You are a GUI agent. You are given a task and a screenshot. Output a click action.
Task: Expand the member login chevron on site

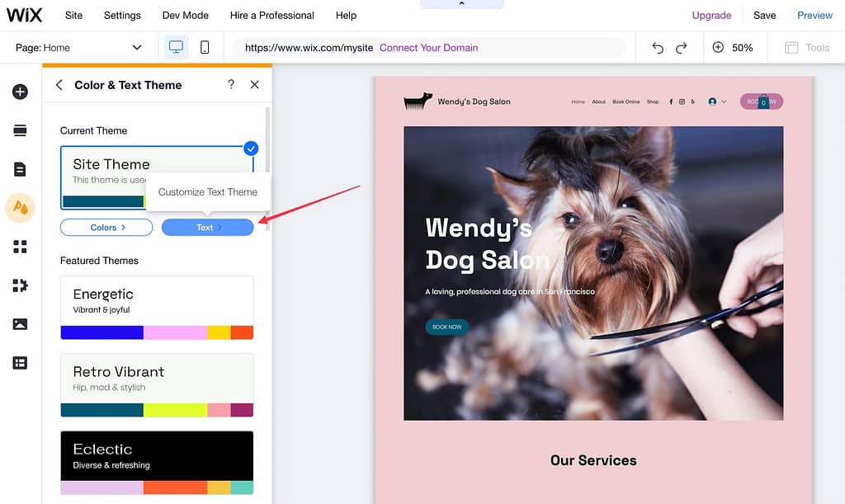724,101
